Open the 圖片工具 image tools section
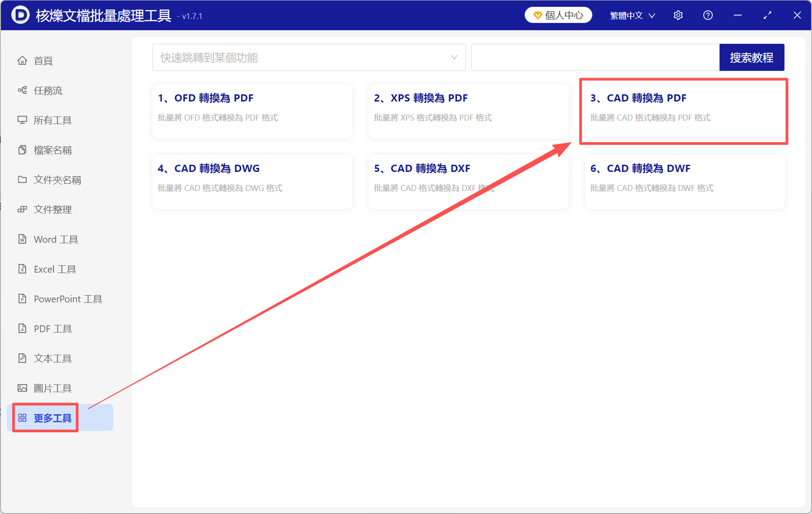Screen dimensions: 812x514 [52, 388]
